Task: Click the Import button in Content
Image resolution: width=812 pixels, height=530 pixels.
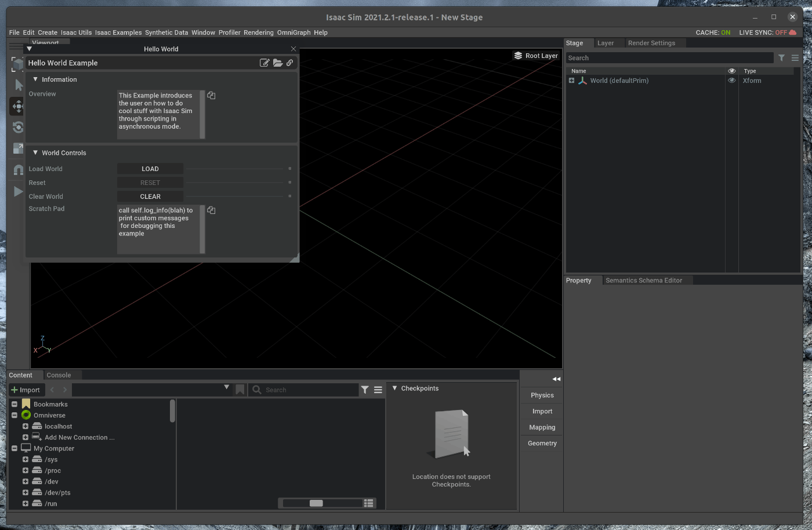Action: tap(26, 390)
